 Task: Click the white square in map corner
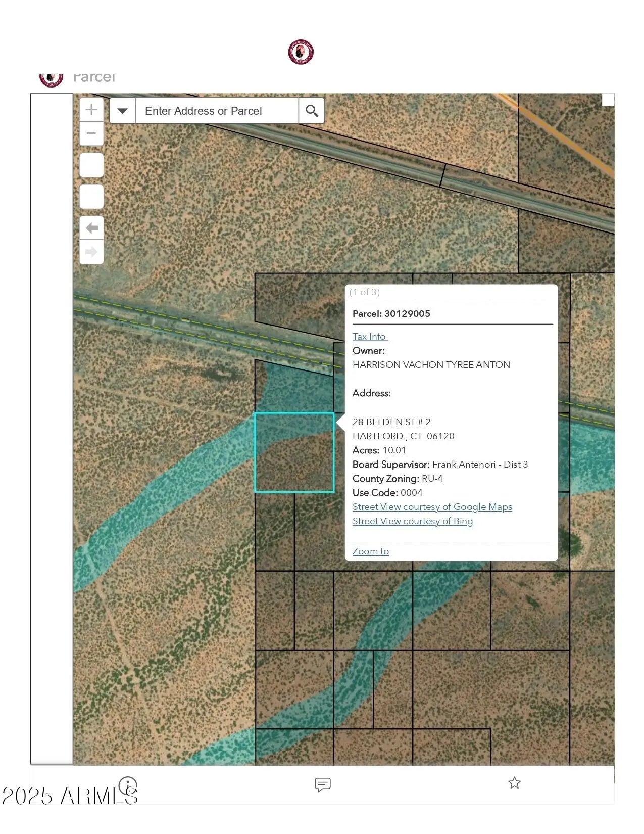[x=608, y=100]
